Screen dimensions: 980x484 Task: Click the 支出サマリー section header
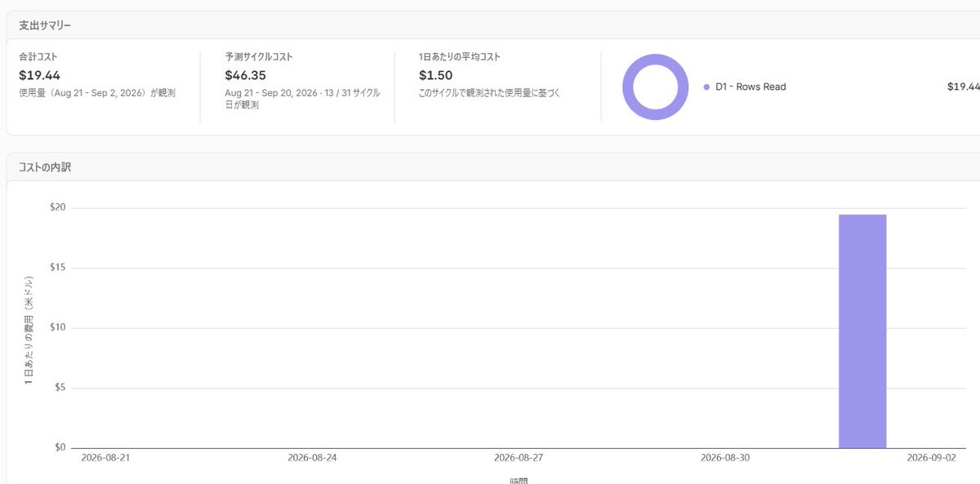point(45,25)
